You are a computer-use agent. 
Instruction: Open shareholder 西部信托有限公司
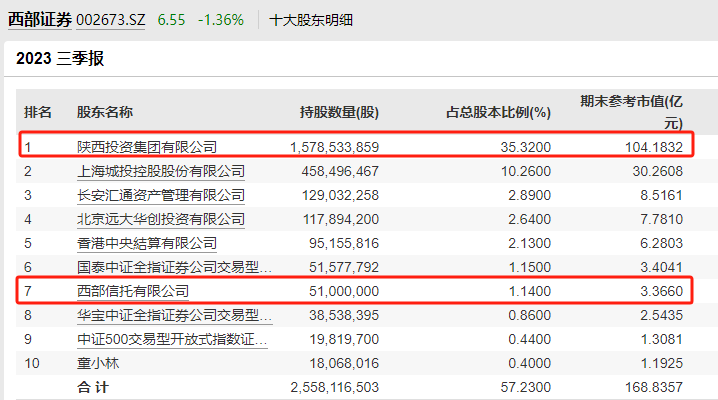pyautogui.click(x=133, y=291)
